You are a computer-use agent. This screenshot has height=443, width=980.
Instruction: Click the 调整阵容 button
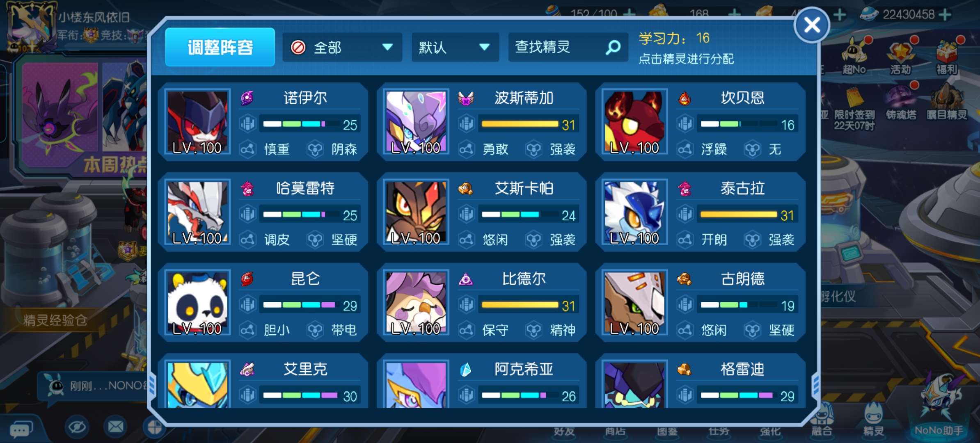pos(220,47)
